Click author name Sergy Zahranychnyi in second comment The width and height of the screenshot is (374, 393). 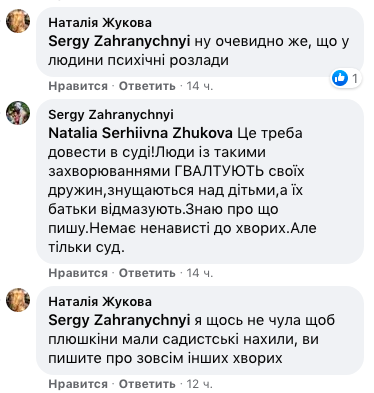[111, 115]
